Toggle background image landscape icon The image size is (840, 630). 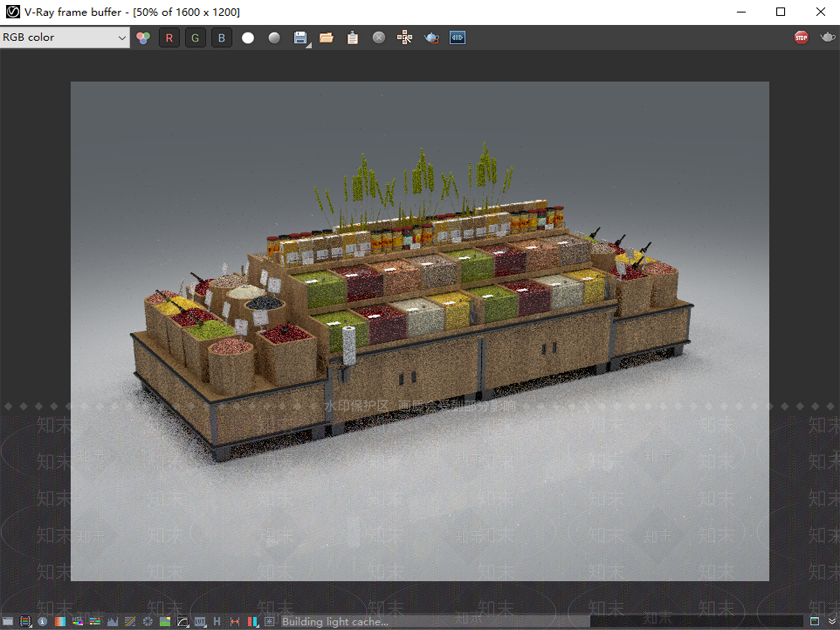[x=165, y=622]
